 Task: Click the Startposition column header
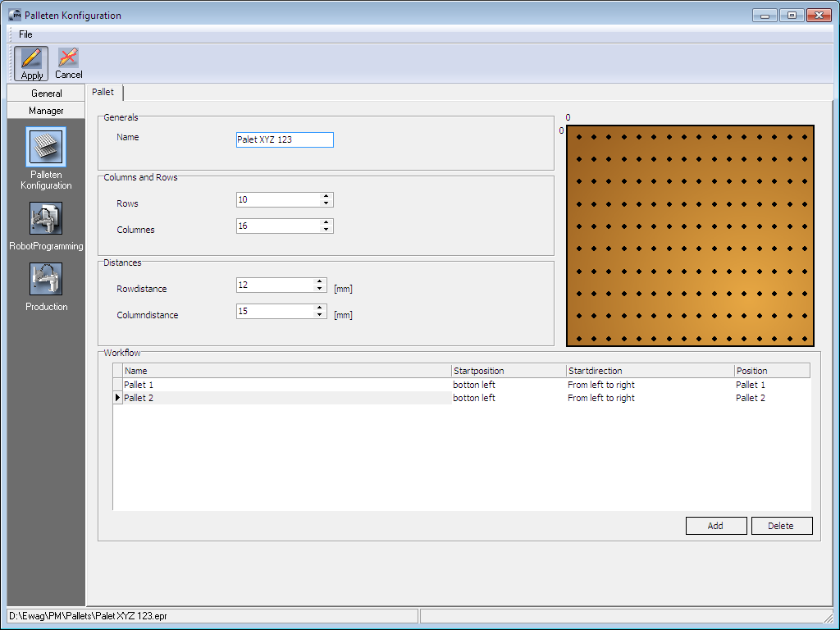[x=509, y=371]
